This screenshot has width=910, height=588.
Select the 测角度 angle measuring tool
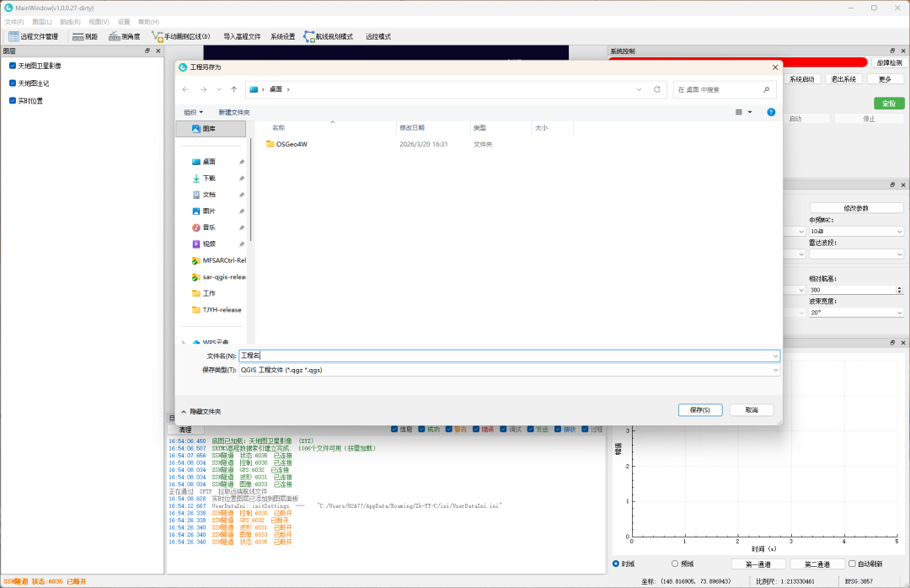tap(124, 36)
